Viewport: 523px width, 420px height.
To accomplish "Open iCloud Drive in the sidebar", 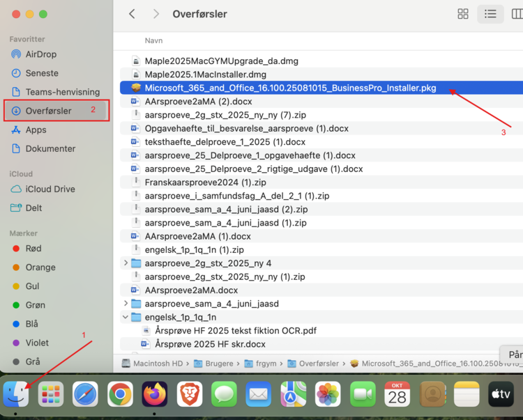I will [x=50, y=189].
